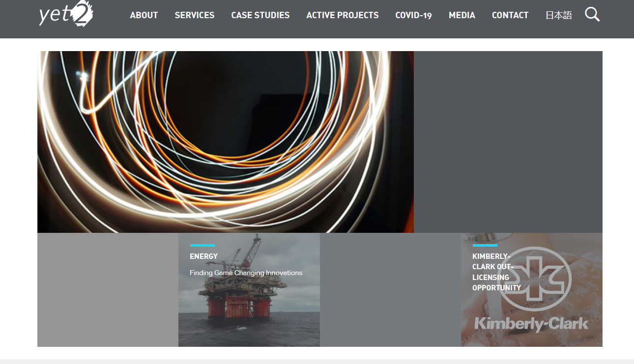Open the MEDIA menu item
Image resolution: width=634 pixels, height=364 pixels.
tap(462, 15)
